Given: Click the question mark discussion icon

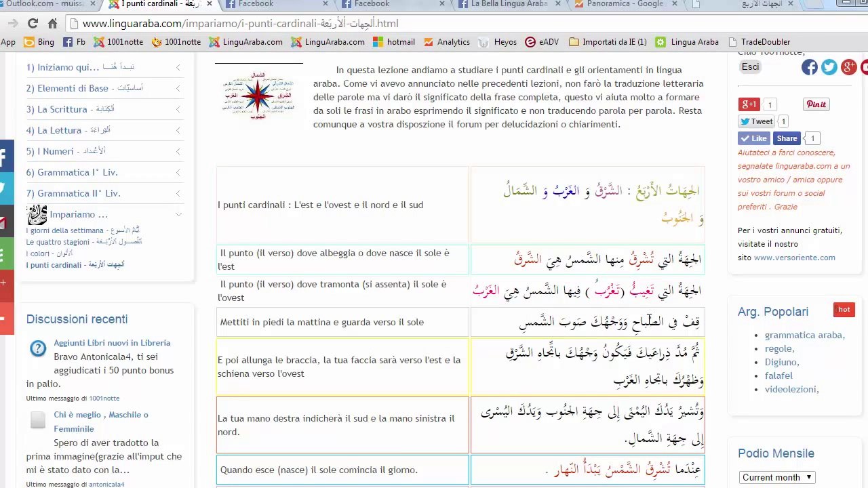Looking at the screenshot, I should (x=37, y=349).
